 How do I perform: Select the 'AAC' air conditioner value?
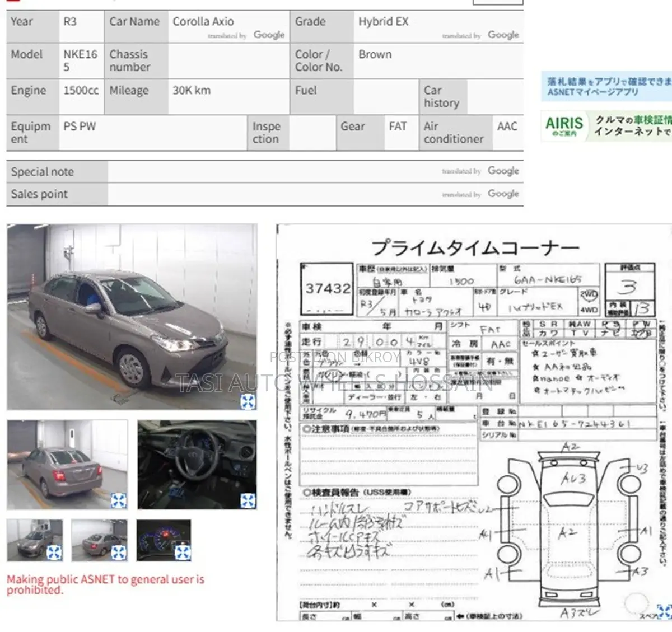(x=507, y=127)
